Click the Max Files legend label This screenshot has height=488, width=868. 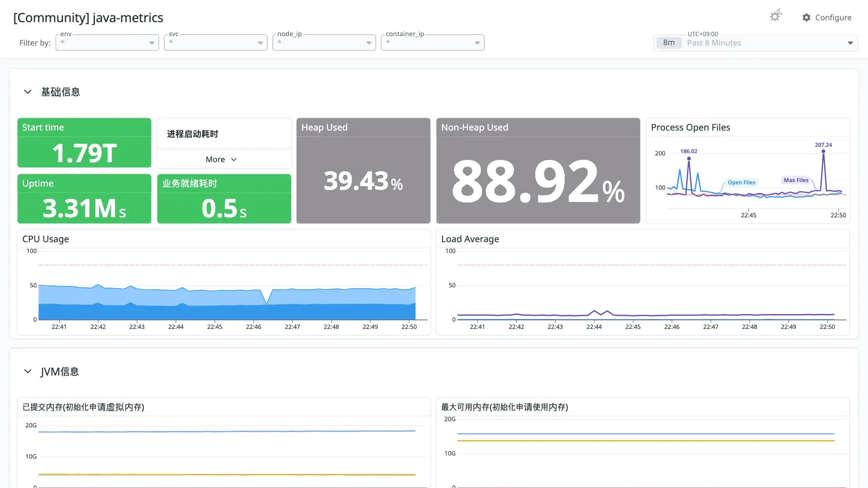[796, 180]
